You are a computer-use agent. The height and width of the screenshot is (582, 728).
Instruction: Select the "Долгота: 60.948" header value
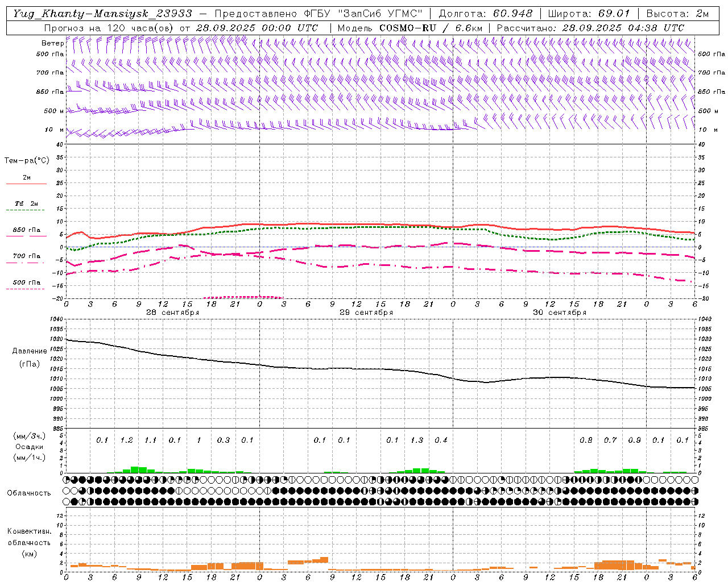[486, 14]
